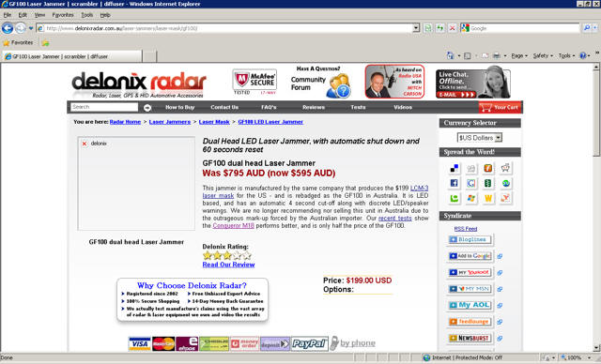Screen dimensions: 601x364
Task: Subscribe via the Bloglines button
Action: (x=470, y=239)
